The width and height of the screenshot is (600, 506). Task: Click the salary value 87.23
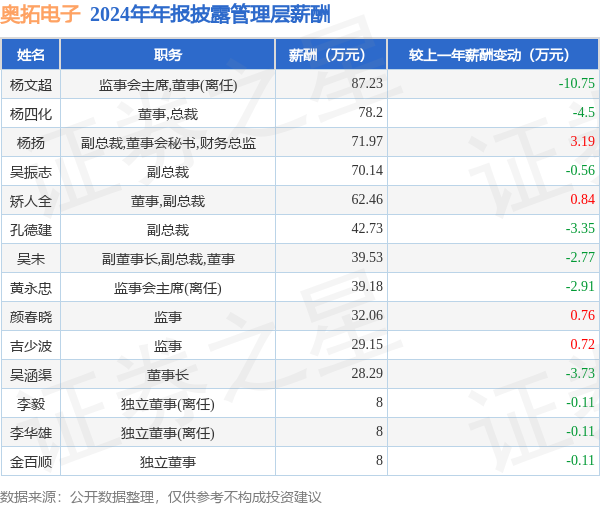click(x=367, y=83)
